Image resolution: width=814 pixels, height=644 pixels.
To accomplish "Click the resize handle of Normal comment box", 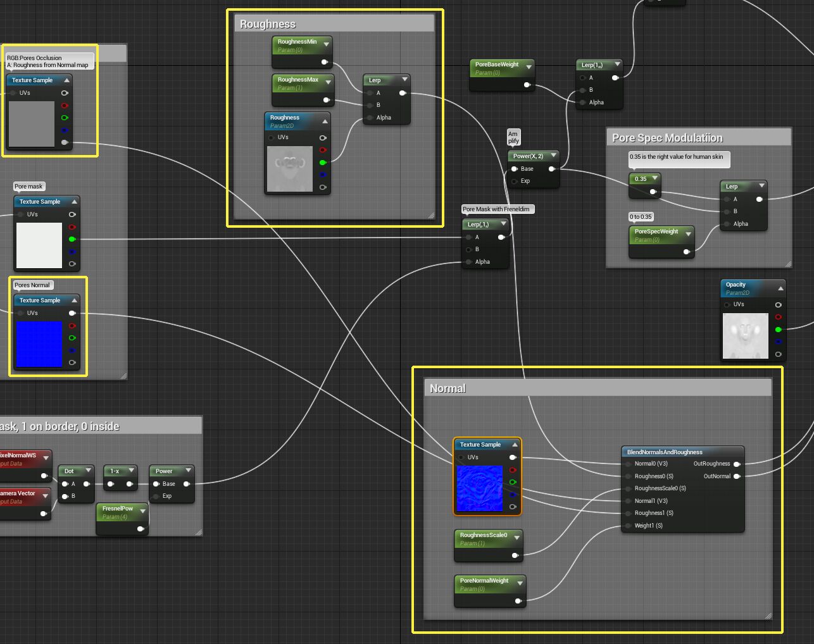I will coord(768,616).
